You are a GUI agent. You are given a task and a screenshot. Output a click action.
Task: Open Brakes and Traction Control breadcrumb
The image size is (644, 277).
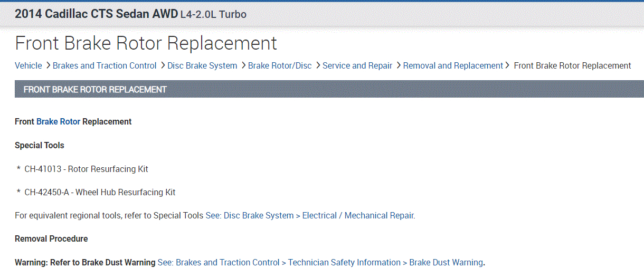[x=105, y=66]
